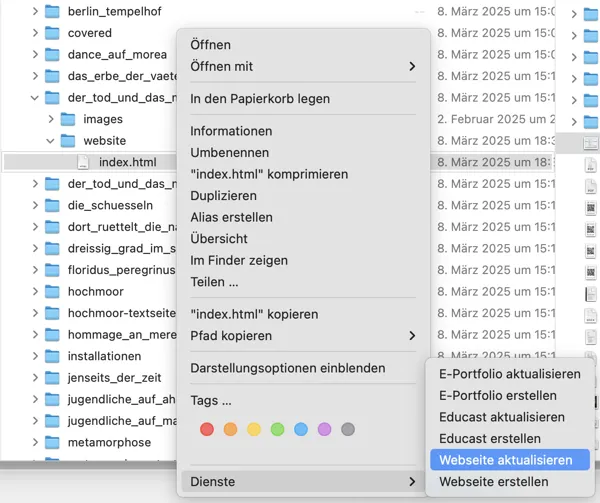
Task: Select Teilen … menu entry
Action: tap(303, 282)
